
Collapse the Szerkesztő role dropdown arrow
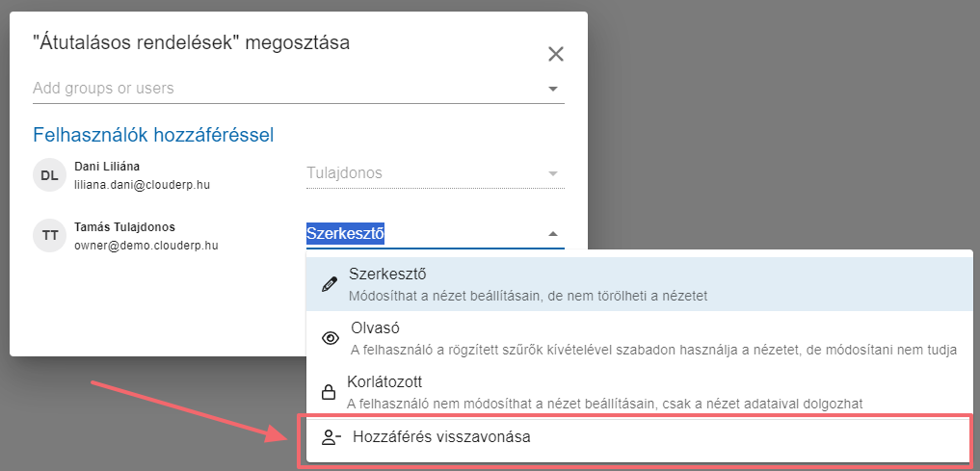553,234
